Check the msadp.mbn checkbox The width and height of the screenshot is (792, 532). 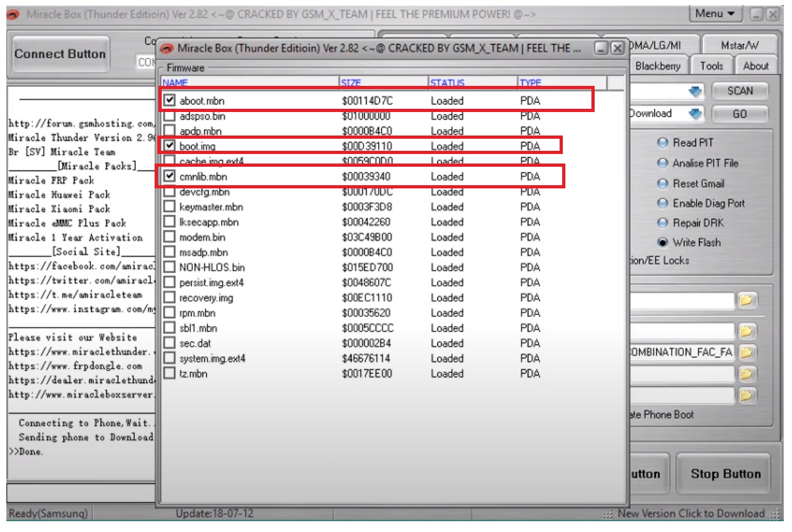point(169,252)
